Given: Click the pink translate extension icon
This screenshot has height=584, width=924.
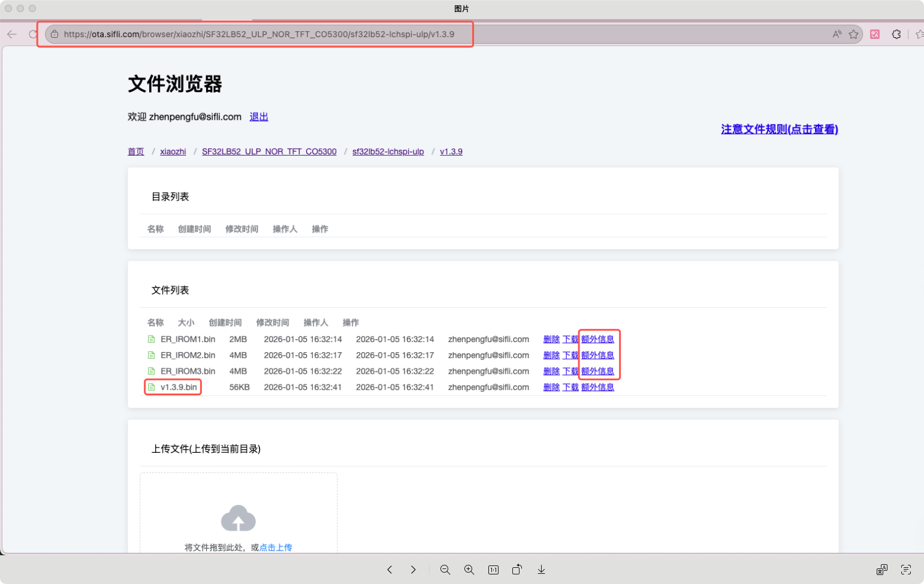Looking at the screenshot, I should (x=875, y=34).
